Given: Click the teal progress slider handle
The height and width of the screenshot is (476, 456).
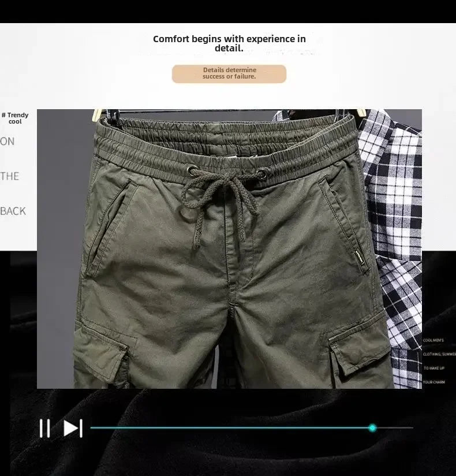Looking at the screenshot, I should tap(372, 428).
